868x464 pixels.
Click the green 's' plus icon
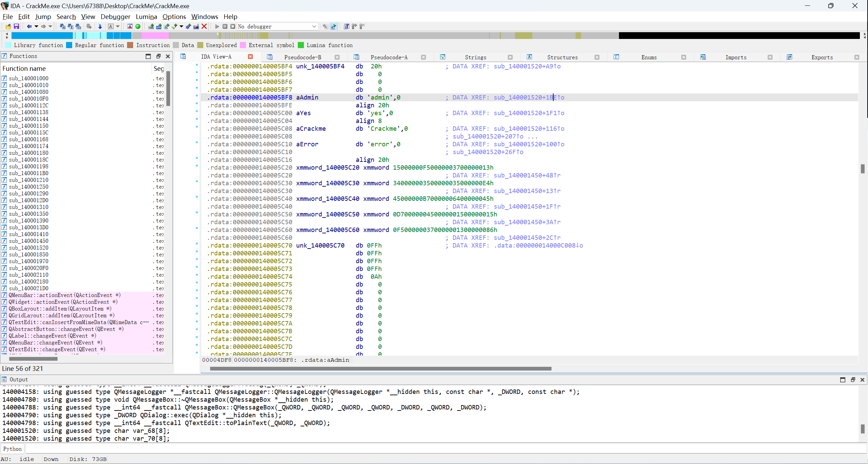pyautogui.click(x=174, y=26)
